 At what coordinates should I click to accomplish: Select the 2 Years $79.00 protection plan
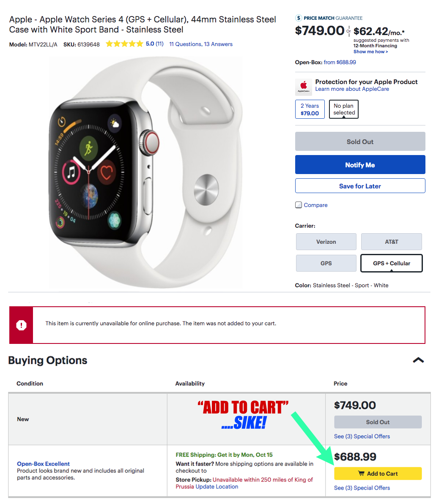tap(310, 109)
